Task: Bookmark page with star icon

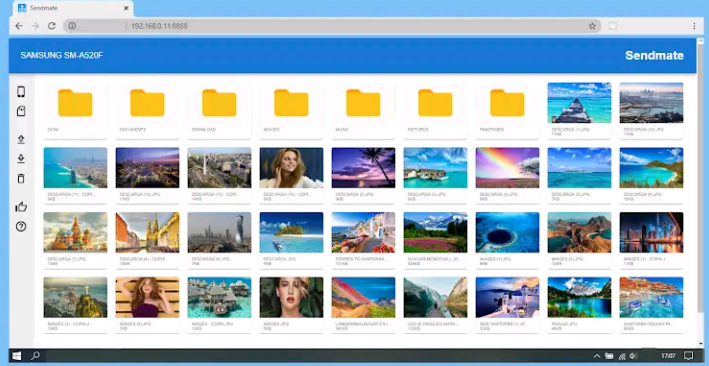Action: (x=592, y=26)
